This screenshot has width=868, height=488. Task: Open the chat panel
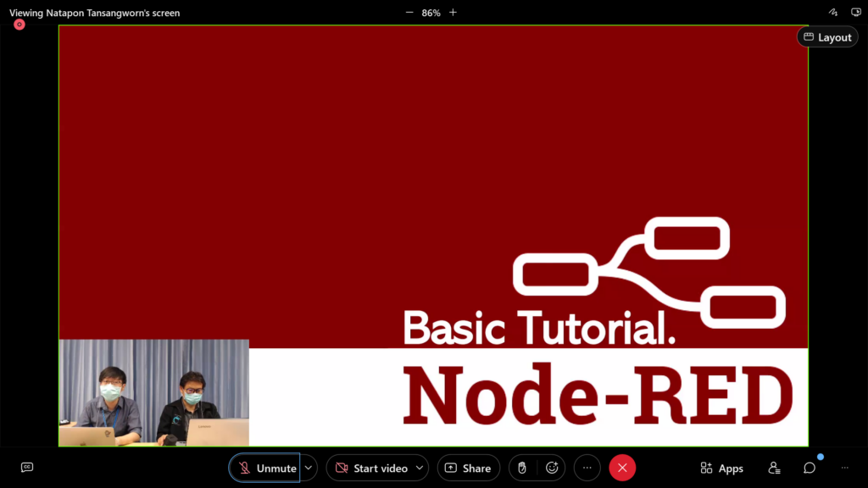pyautogui.click(x=810, y=468)
